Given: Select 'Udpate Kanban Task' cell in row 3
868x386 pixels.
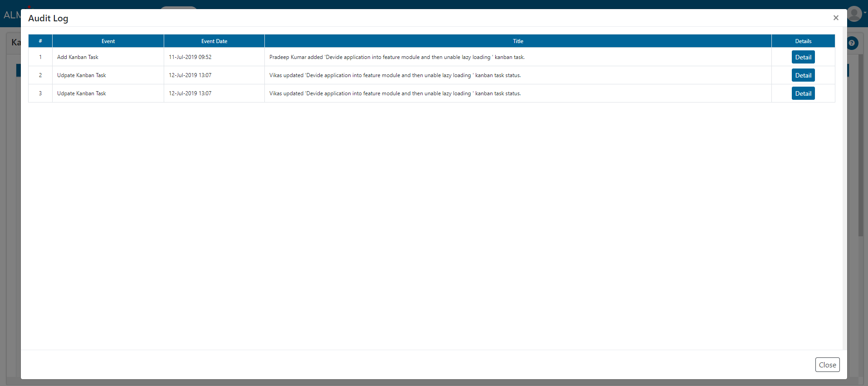Looking at the screenshot, I should (108, 93).
